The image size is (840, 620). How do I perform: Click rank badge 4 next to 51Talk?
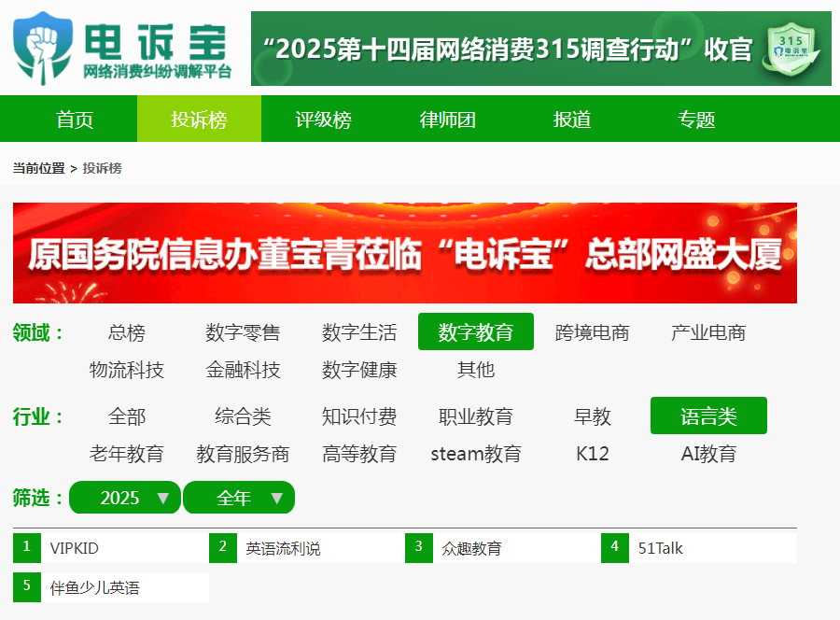(x=614, y=548)
